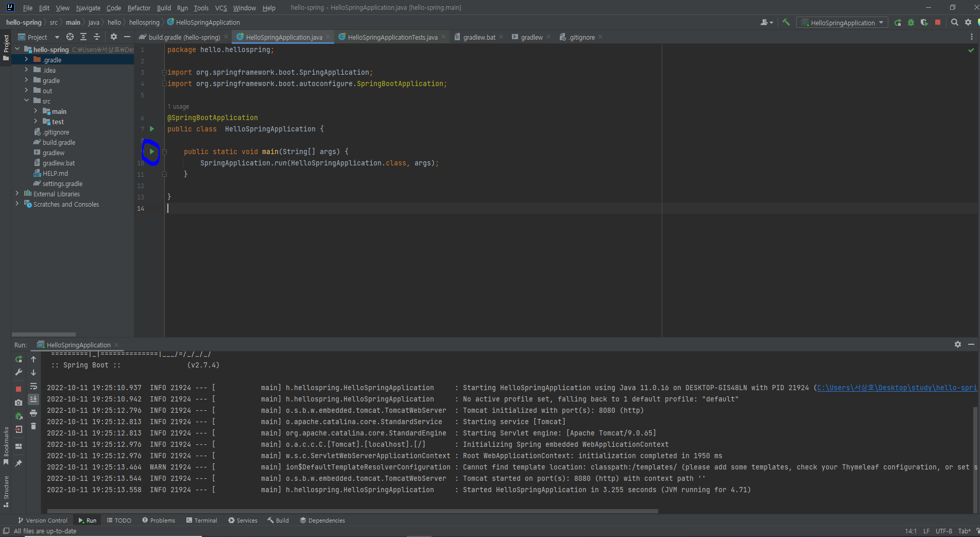
Task: Click the camera Dump Threads icon
Action: click(x=19, y=402)
